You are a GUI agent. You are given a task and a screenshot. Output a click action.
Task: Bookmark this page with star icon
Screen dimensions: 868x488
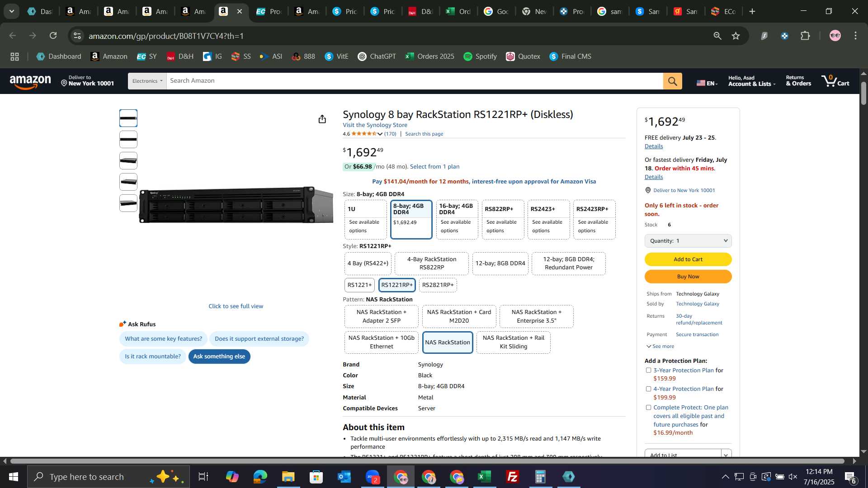tap(736, 36)
